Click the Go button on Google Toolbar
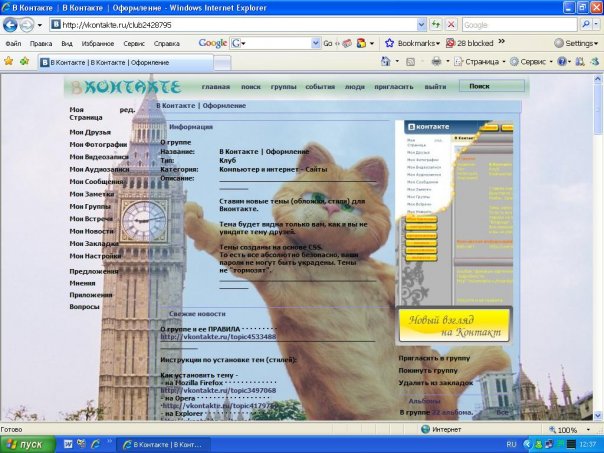 click(327, 44)
